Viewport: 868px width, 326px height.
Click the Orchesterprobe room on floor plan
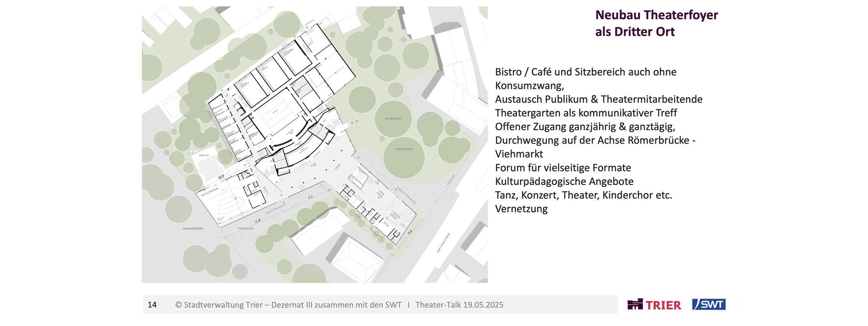point(222,200)
